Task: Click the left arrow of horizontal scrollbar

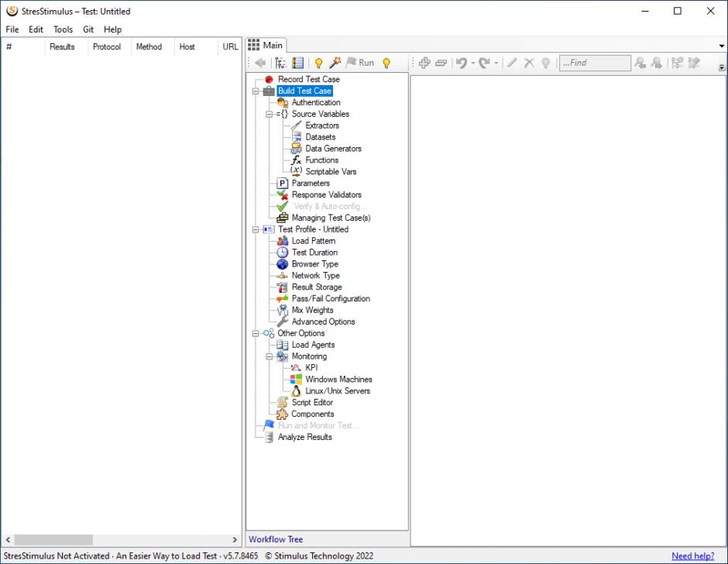Action: [x=8, y=539]
